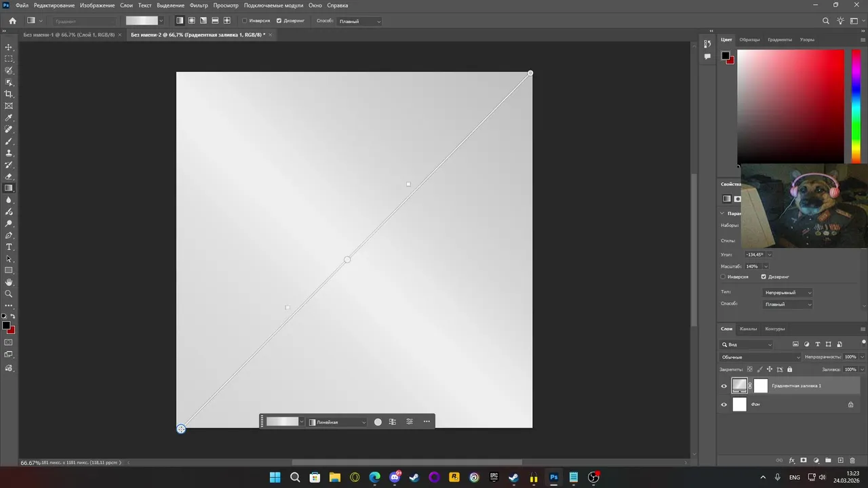Screen dimensions: 868x488
Task: Open the Фильтр menu
Action: tap(199, 5)
